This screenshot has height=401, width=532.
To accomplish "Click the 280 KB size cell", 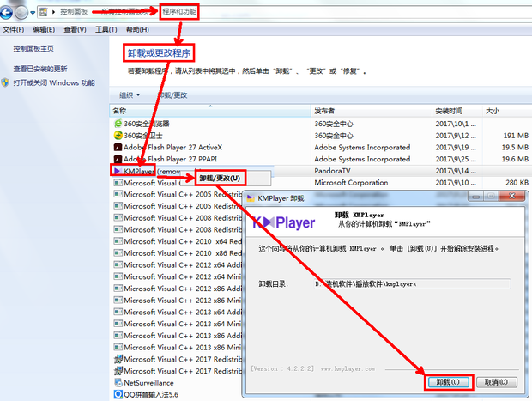I will click(x=517, y=183).
